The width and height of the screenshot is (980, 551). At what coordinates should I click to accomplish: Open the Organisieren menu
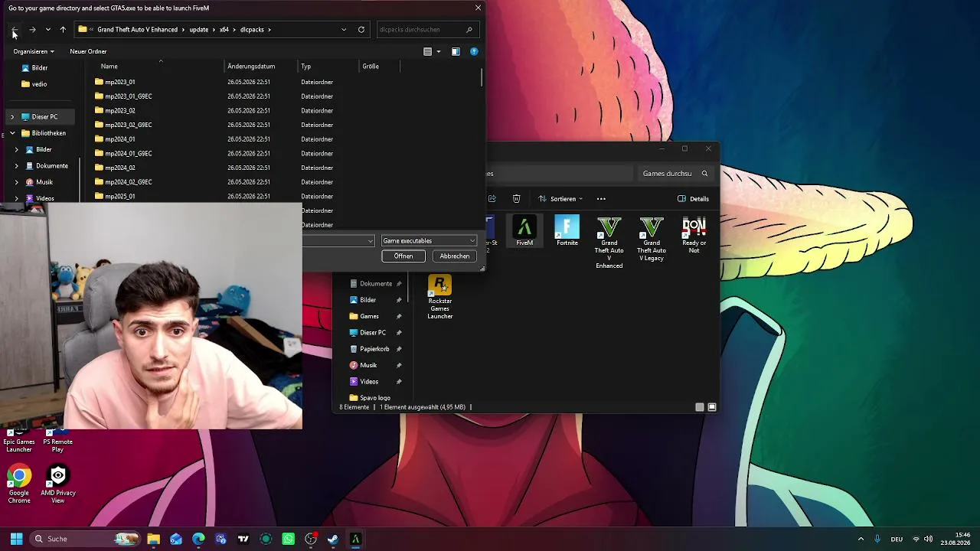pyautogui.click(x=34, y=51)
